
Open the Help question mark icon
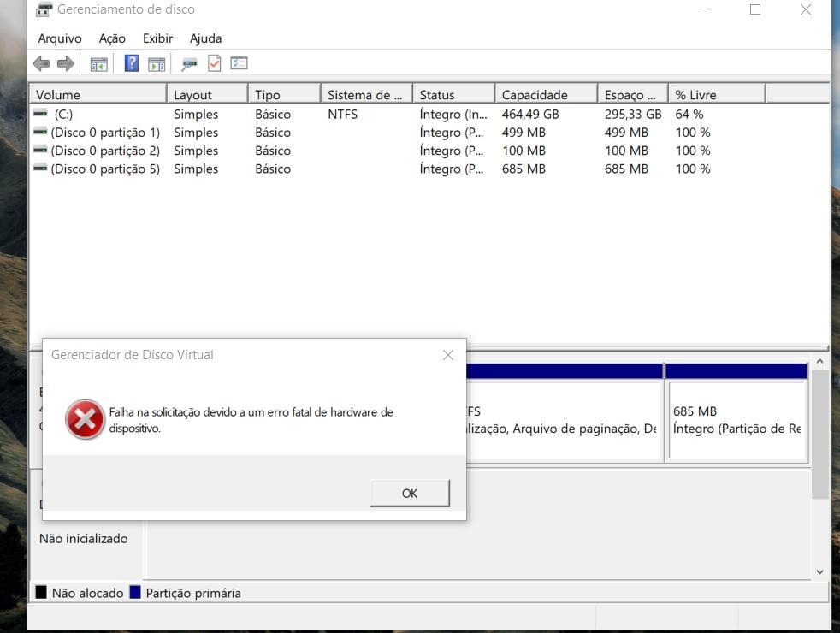tap(131, 63)
